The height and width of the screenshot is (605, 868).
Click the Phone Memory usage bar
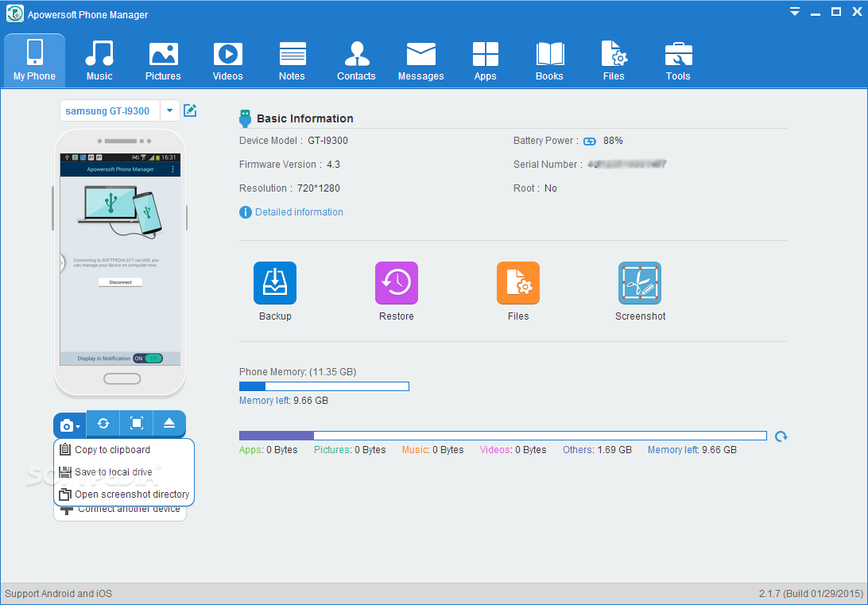coord(324,386)
